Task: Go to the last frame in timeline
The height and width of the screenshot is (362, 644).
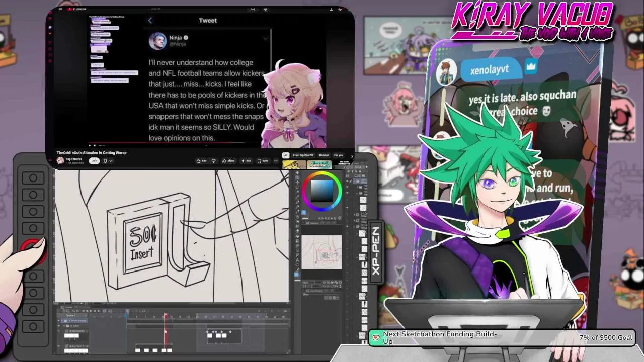Action: (99, 311)
